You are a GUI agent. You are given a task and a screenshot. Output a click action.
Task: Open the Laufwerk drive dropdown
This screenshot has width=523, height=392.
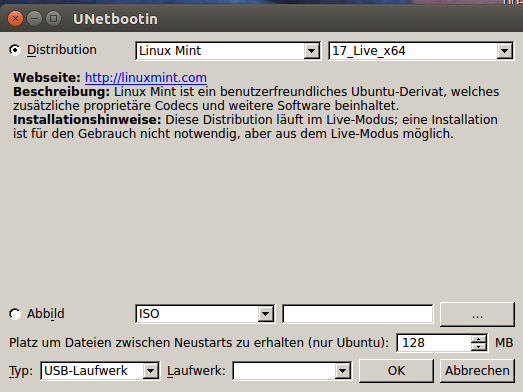(x=292, y=371)
